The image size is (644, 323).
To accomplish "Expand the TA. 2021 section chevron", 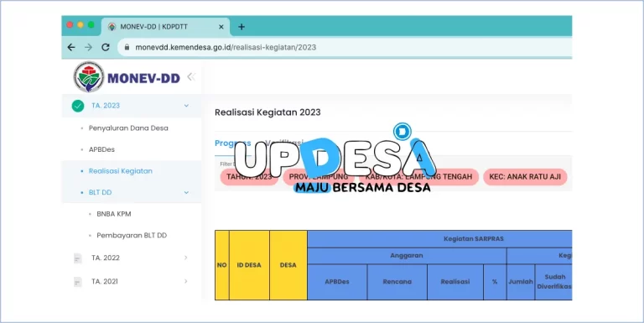I will pos(185,281).
